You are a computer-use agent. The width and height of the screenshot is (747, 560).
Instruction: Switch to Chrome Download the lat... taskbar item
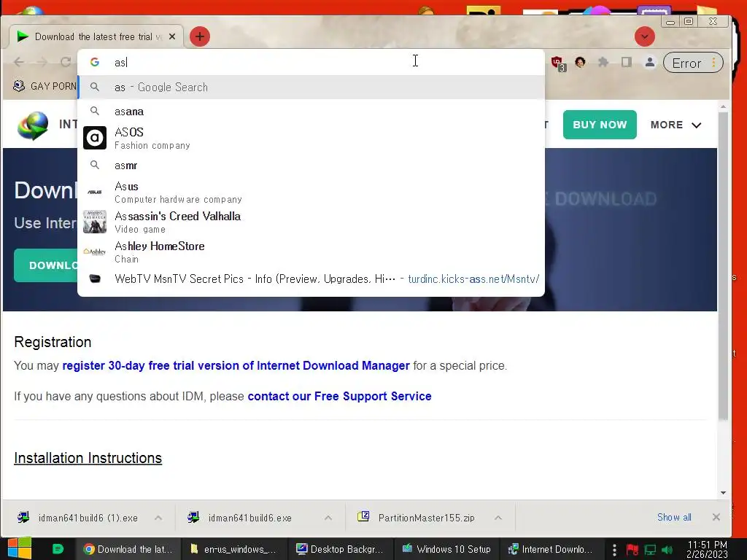(127, 549)
